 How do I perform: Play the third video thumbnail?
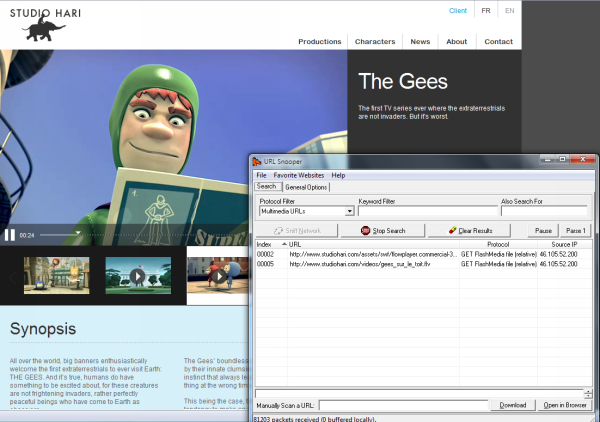218,275
